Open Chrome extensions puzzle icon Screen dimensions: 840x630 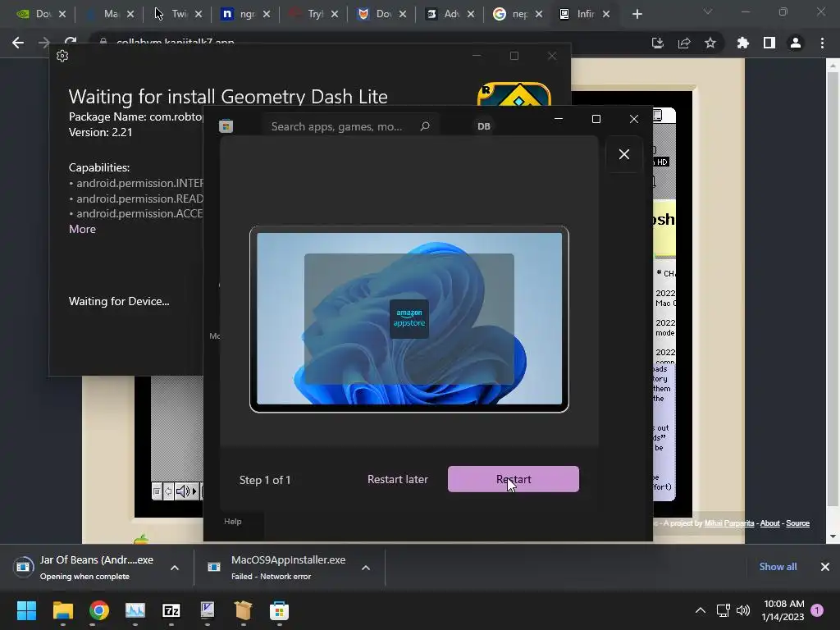(x=743, y=43)
